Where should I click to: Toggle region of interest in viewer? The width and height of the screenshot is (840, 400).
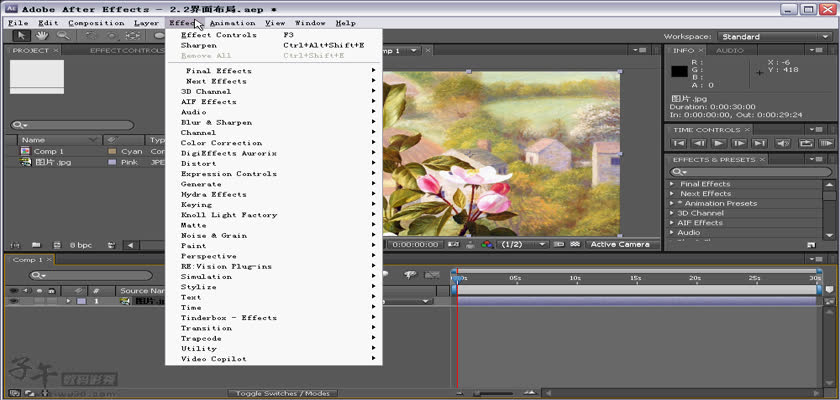pyautogui.click(x=559, y=244)
